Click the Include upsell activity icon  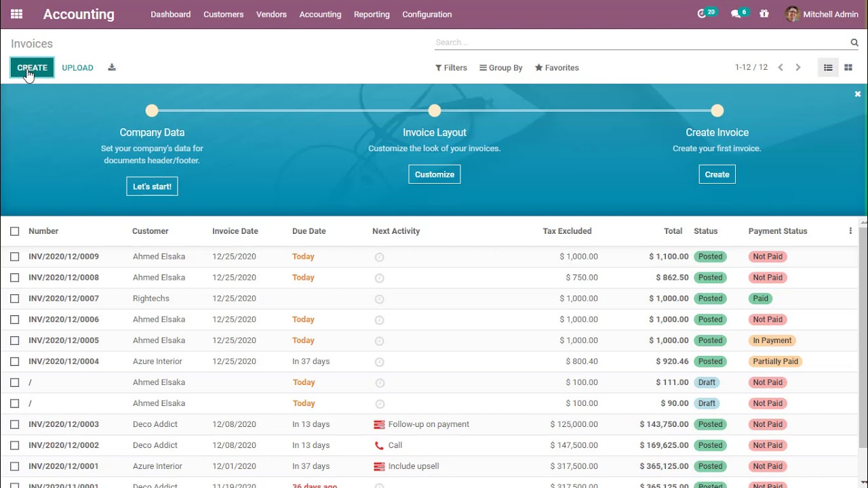[379, 466]
